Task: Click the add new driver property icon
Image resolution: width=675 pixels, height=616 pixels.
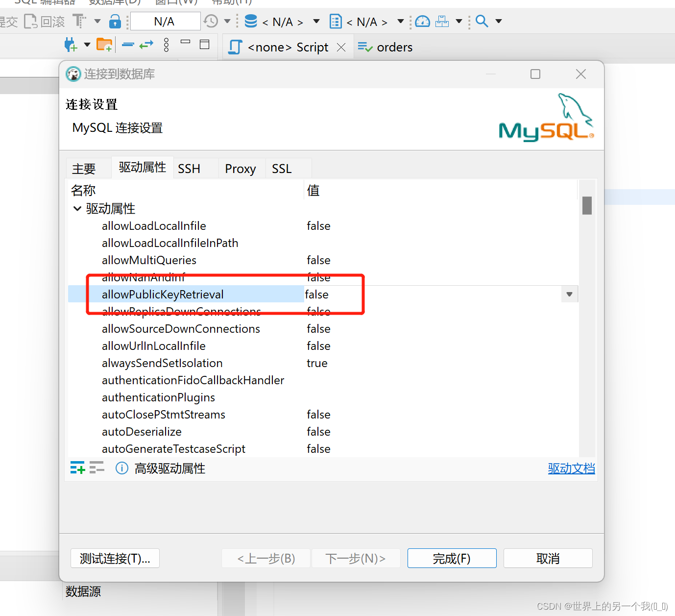Action: [x=77, y=468]
